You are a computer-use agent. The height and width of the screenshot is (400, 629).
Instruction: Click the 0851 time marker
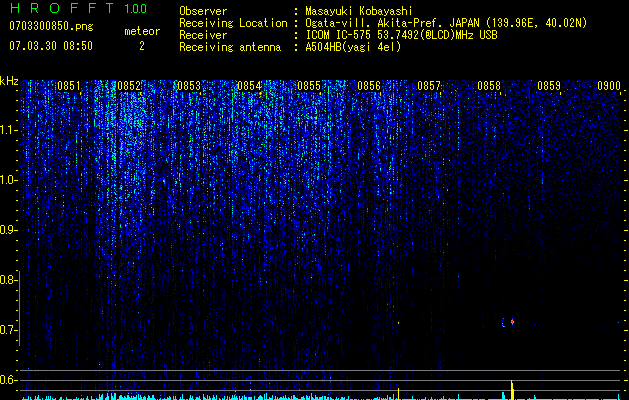[69, 86]
